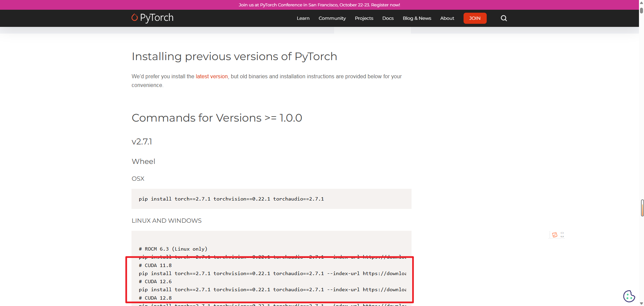Open the About menu

[447, 18]
